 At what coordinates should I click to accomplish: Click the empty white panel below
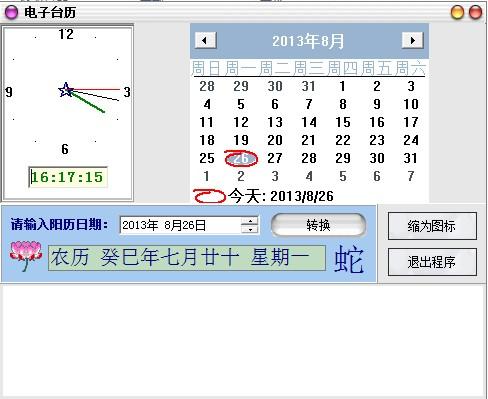(243, 341)
